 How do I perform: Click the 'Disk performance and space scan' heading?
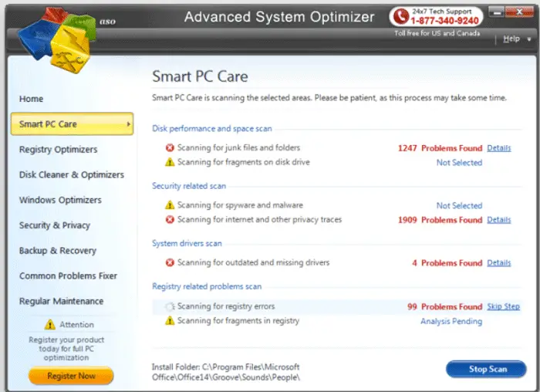click(212, 129)
